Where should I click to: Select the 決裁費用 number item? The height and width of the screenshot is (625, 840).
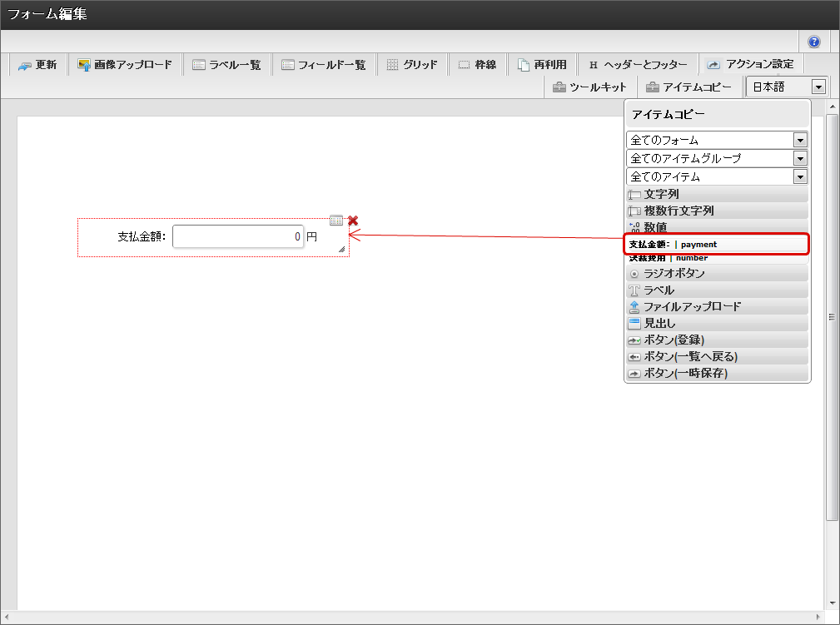pyautogui.click(x=717, y=258)
